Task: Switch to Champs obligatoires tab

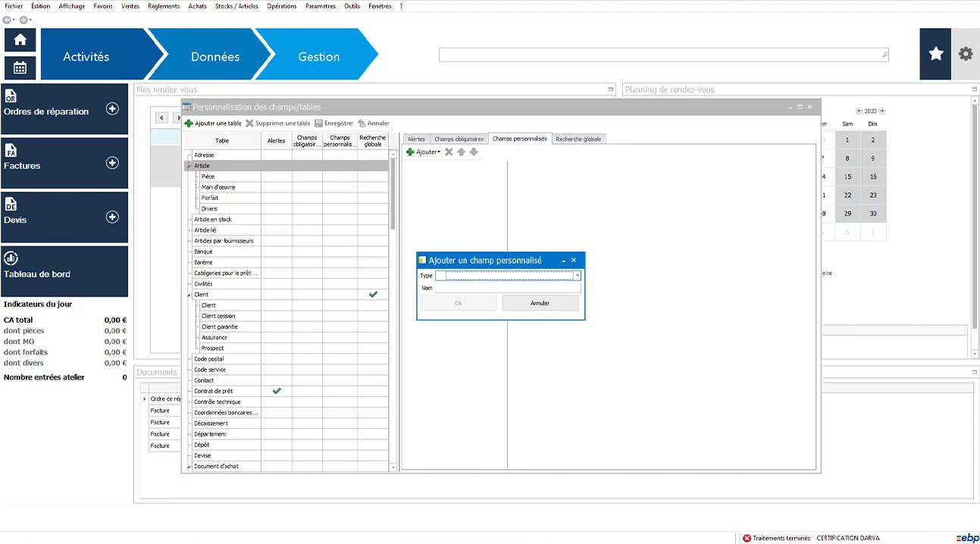Action: 459,139
